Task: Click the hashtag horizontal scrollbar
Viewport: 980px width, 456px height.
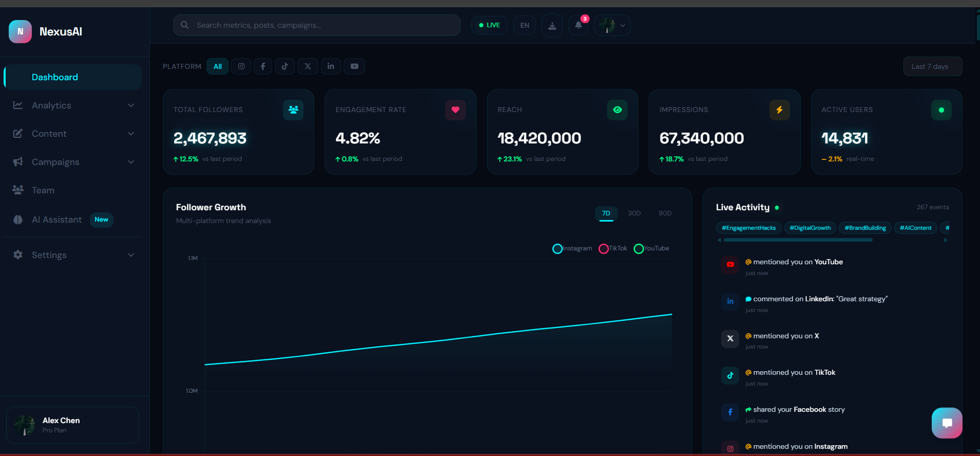Action: point(798,240)
